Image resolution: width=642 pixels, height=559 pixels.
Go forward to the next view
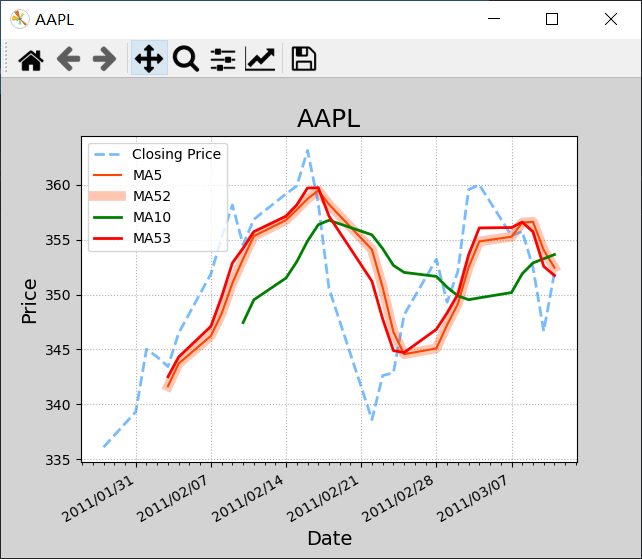click(x=104, y=59)
